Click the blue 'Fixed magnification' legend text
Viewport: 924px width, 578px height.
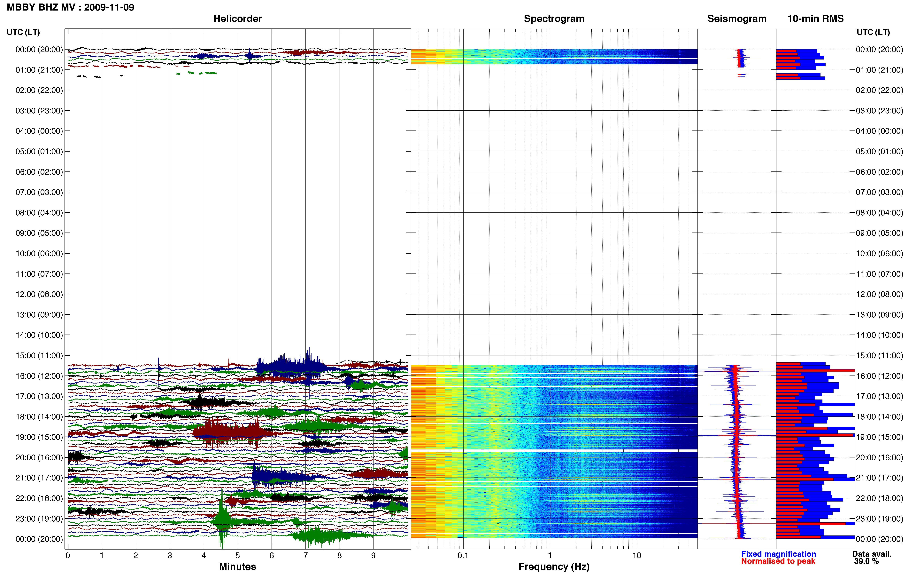point(778,554)
